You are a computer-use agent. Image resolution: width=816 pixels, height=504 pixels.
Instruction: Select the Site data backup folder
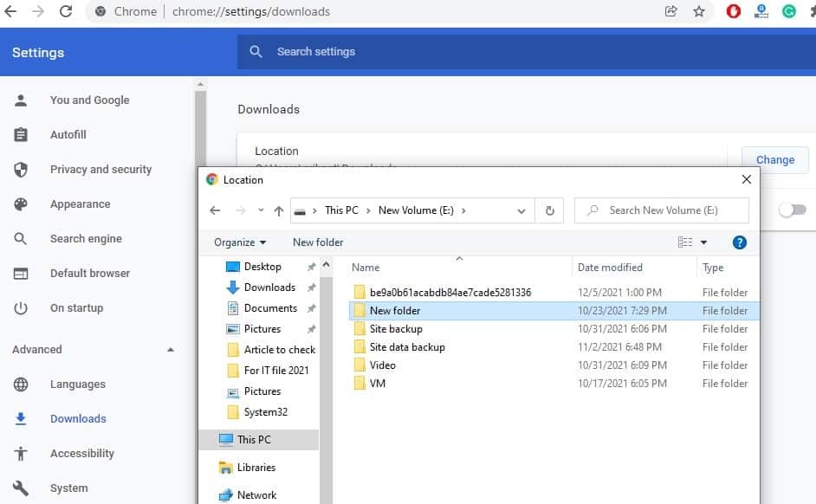(x=406, y=347)
